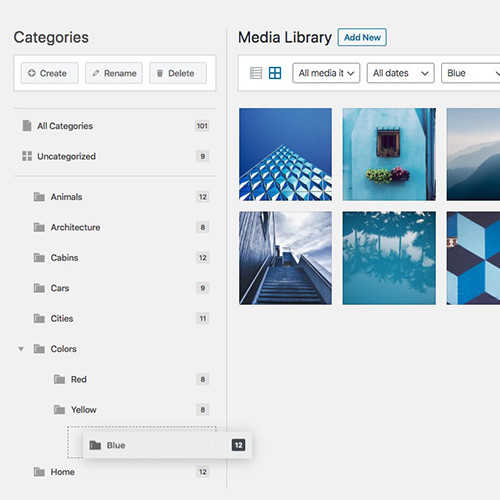Click the Architecture folder icon
The image size is (500, 500).
39,227
